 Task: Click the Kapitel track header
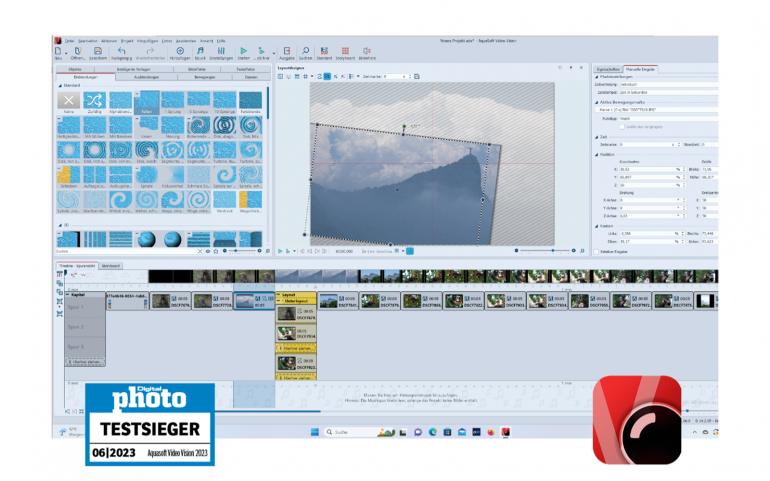point(85,295)
